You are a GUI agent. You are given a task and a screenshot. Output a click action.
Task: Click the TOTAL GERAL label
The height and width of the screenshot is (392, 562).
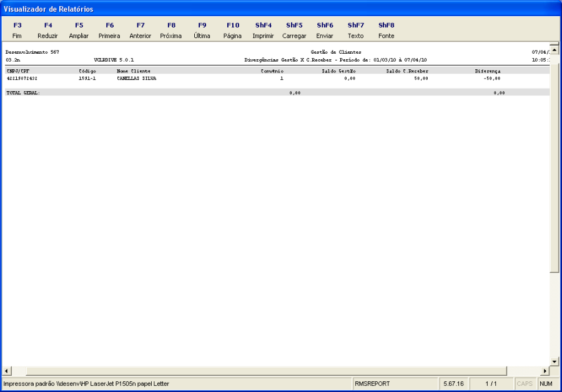[x=23, y=93]
